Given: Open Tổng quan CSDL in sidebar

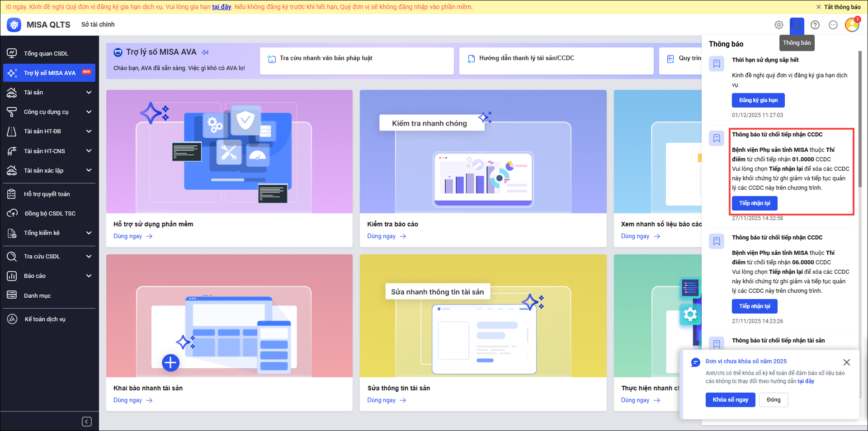Looking at the screenshot, I should tap(46, 53).
